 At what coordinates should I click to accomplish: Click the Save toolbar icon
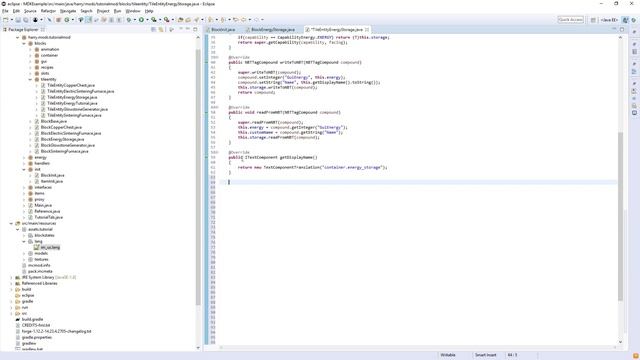pos(18,20)
